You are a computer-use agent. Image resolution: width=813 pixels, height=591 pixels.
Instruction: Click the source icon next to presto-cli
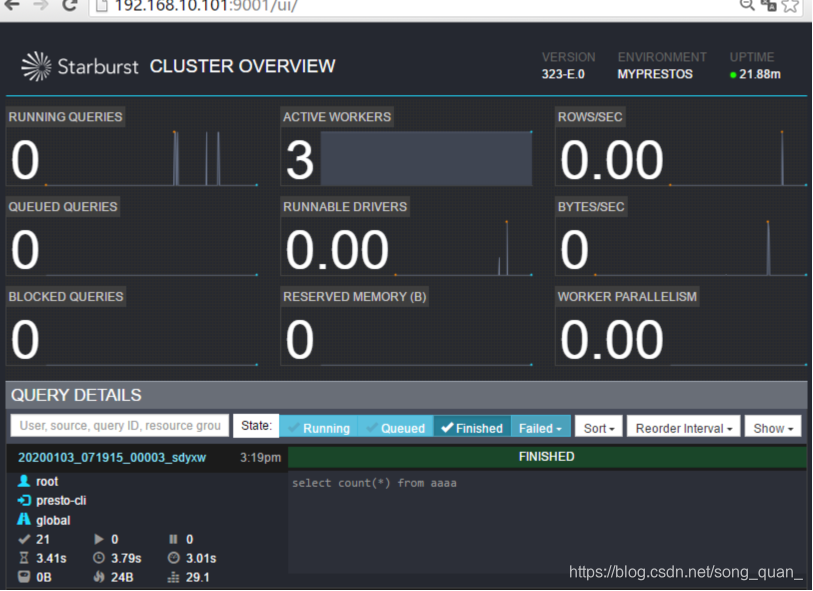[x=24, y=500]
